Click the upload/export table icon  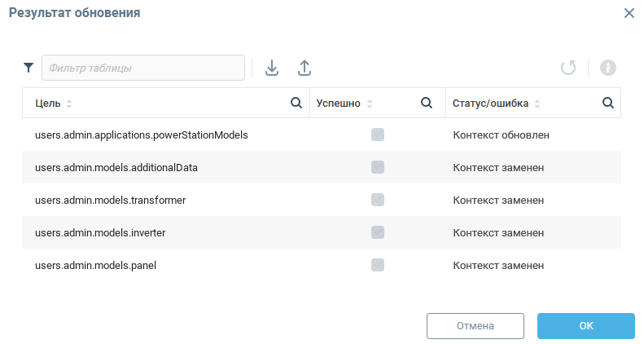pyautogui.click(x=304, y=68)
